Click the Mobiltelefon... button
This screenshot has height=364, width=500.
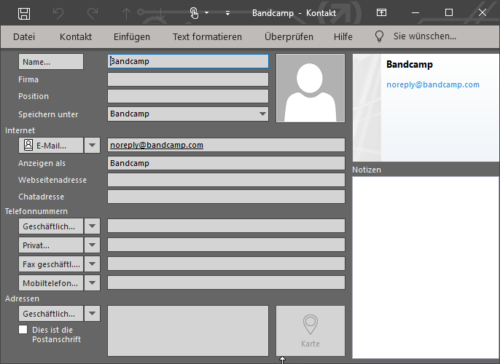(51, 283)
